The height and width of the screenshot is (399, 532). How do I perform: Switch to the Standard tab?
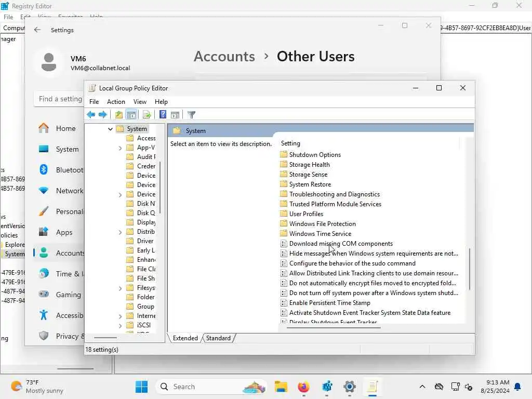click(218, 338)
